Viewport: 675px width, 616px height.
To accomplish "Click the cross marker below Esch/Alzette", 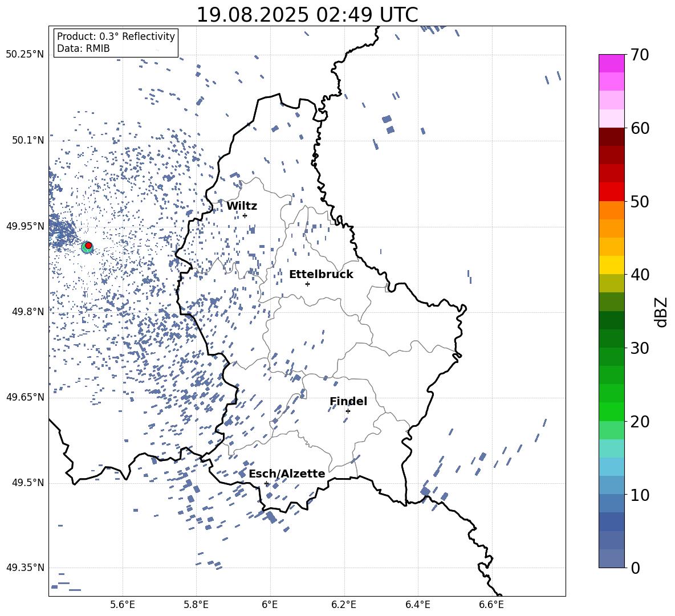I will coord(266,483).
